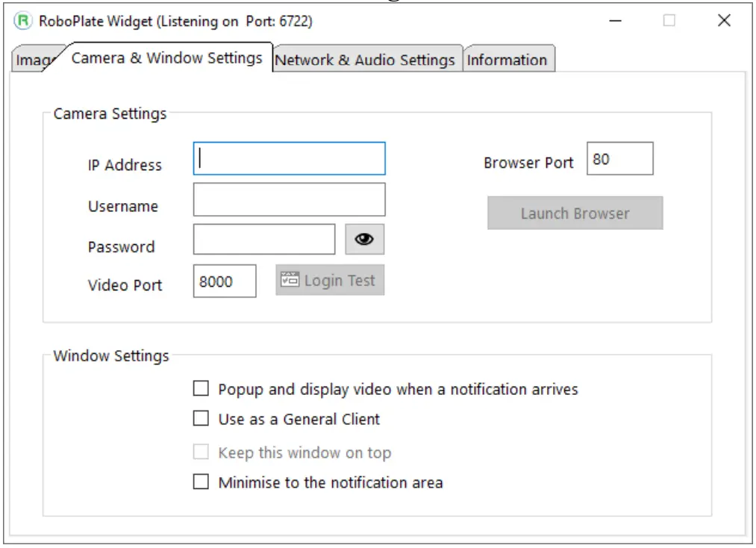Click the RoboPlate app icon in title bar
756x548 pixels.
22,21
